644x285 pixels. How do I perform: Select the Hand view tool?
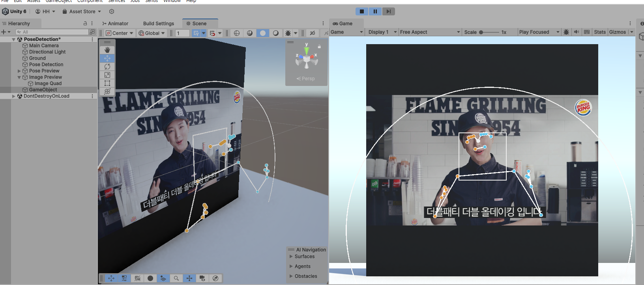[x=107, y=50]
